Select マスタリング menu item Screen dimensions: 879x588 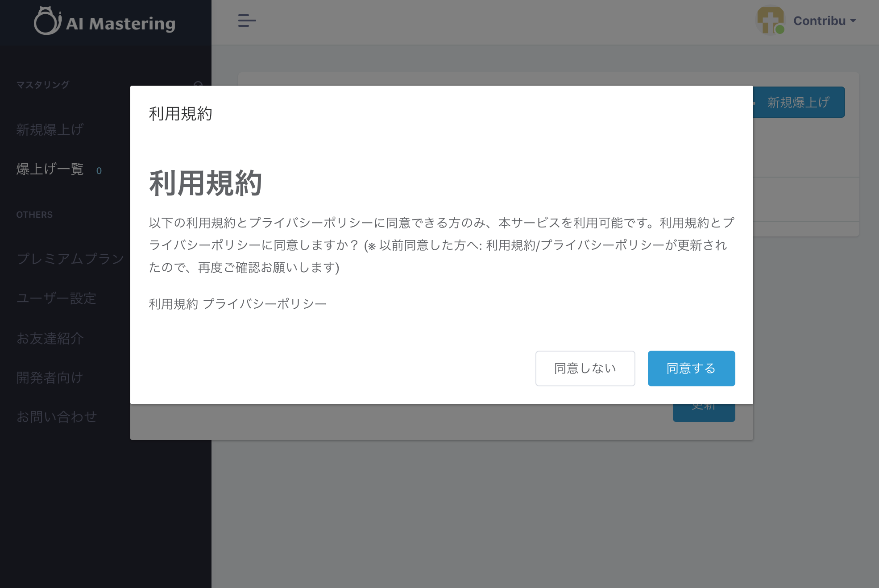click(x=43, y=85)
